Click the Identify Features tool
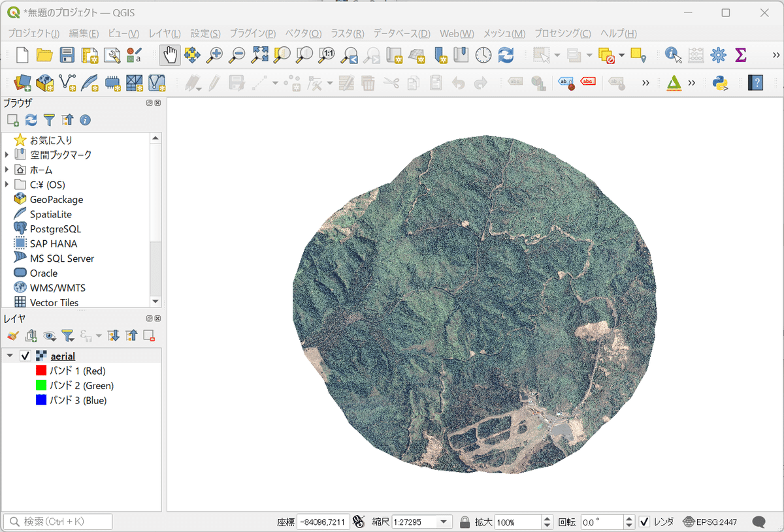 [673, 55]
